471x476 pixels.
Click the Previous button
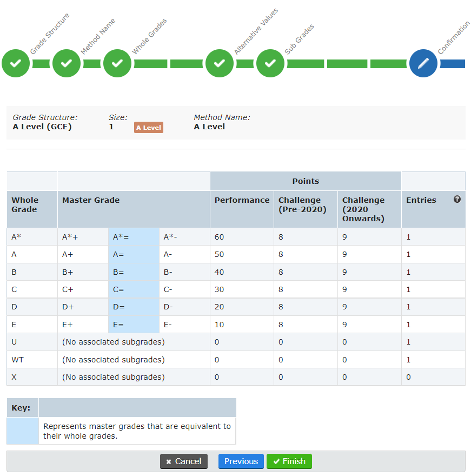(241, 461)
